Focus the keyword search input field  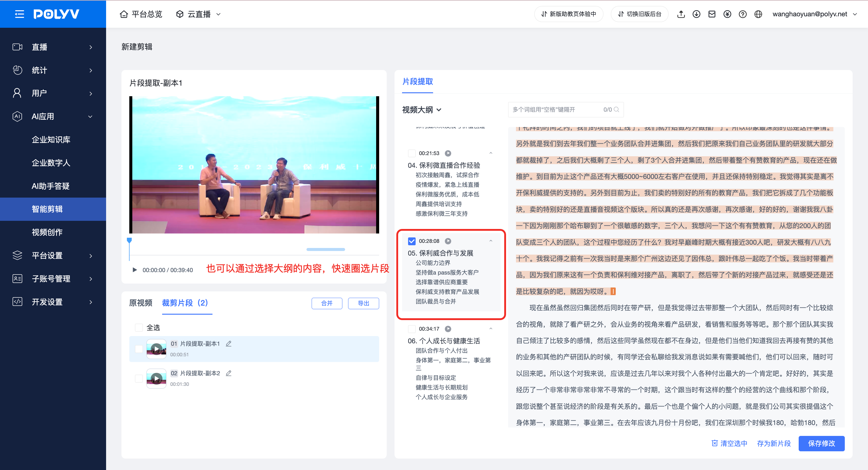[x=565, y=110]
